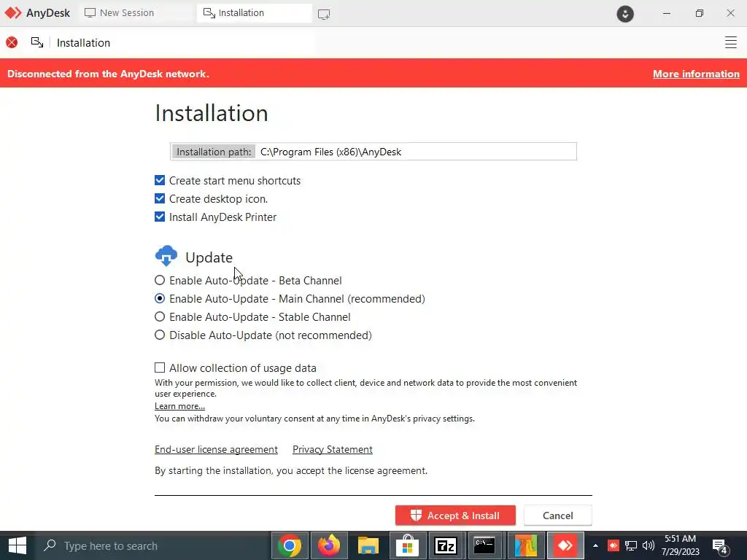Open the Privacy Statement link
The height and width of the screenshot is (560, 747).
[x=333, y=449]
